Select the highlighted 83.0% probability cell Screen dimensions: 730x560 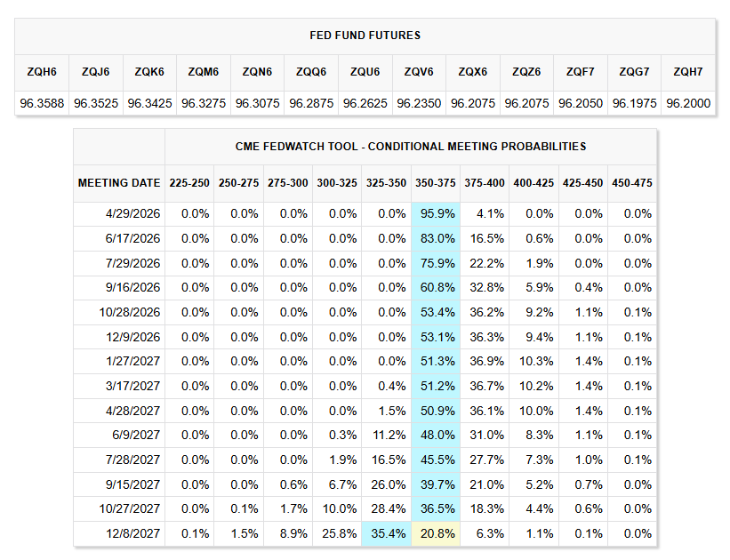[x=436, y=239]
